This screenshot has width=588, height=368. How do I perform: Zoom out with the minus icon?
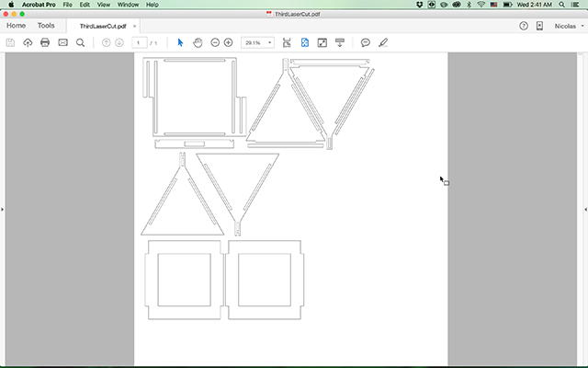point(215,43)
